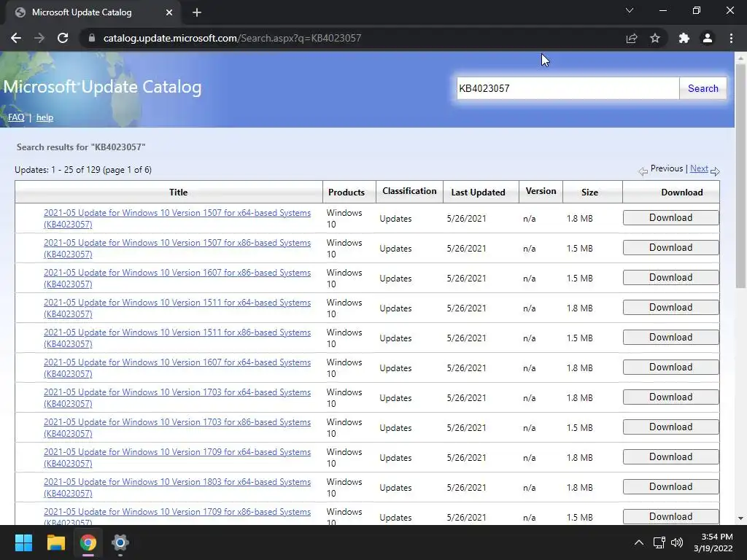The width and height of the screenshot is (747, 560).
Task: Download Version 1709 x64-based update
Action: (671, 457)
